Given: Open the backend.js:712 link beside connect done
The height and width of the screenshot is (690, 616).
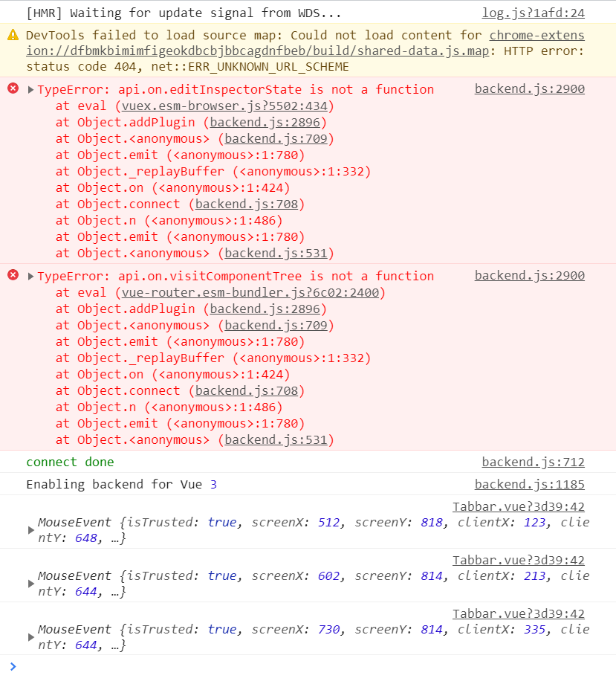Looking at the screenshot, I should coord(533,461).
